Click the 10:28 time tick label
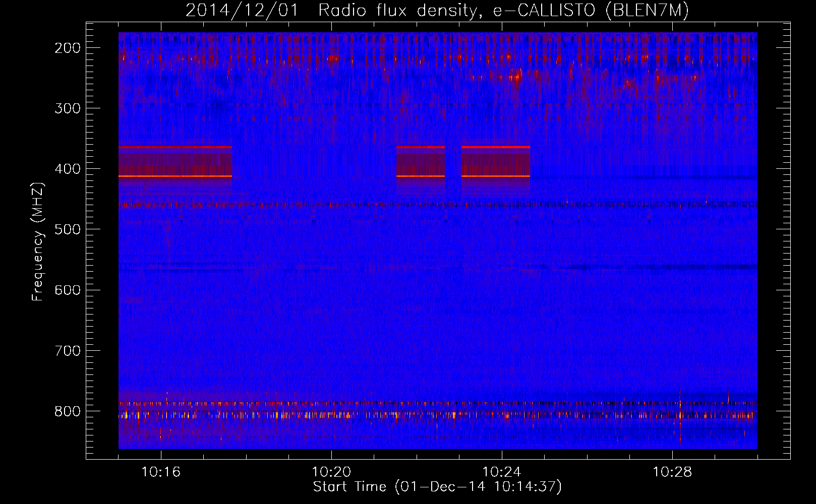This screenshot has width=816, height=504. pyautogui.click(x=672, y=472)
